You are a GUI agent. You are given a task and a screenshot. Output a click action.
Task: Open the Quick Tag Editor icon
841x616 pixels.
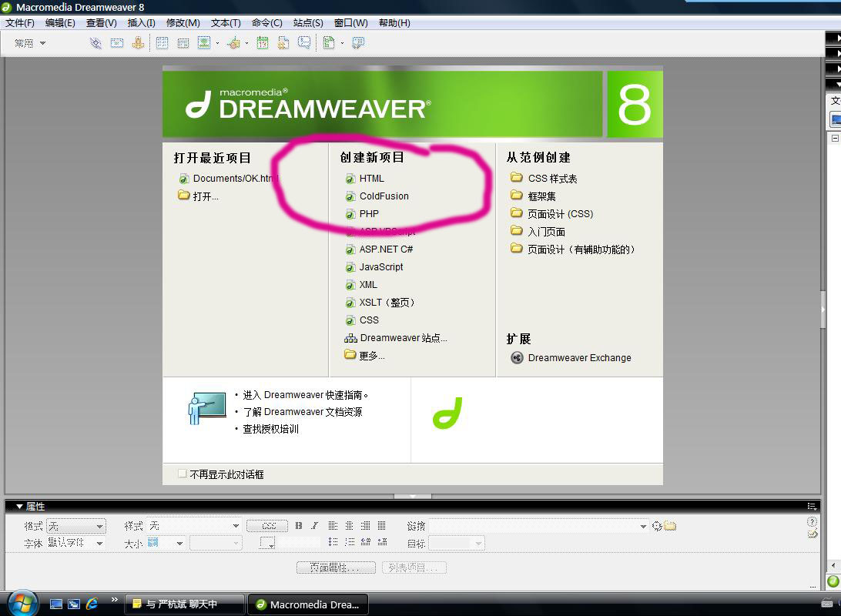pos(813,534)
